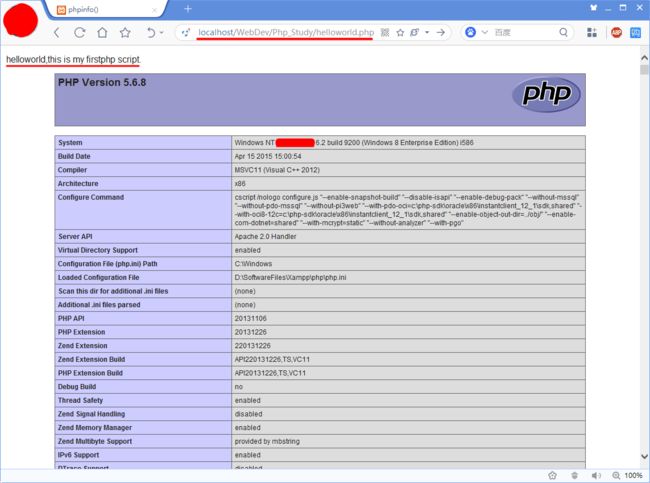Click the scrollbar up arrow

pyautogui.click(x=644, y=57)
